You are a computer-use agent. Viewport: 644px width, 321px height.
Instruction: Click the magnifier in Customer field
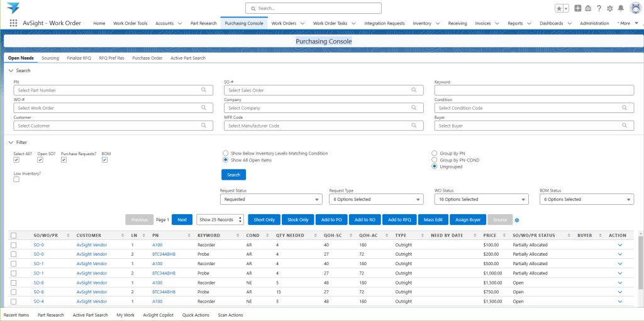(x=204, y=125)
